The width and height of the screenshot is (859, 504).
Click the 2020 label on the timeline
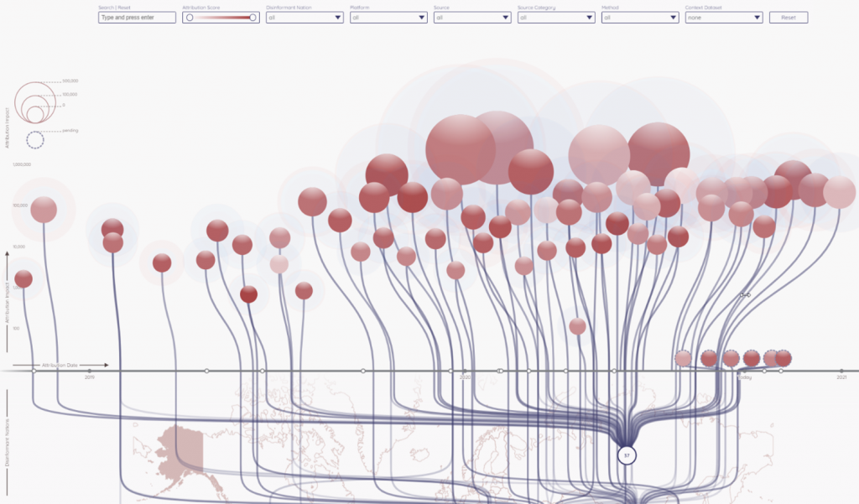pyautogui.click(x=465, y=377)
